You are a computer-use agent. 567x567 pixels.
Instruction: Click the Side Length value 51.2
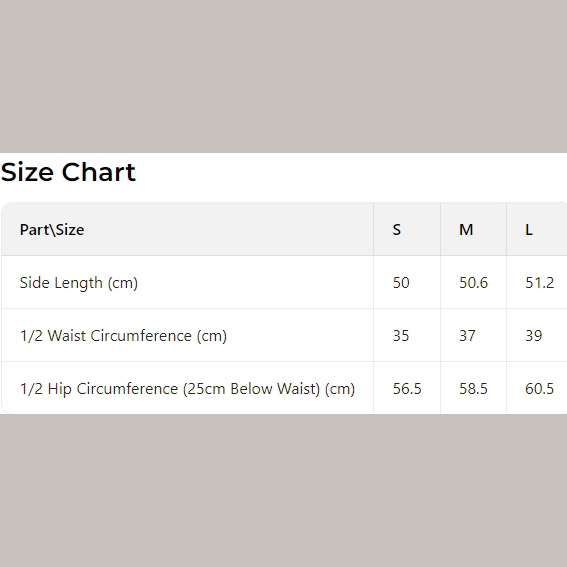click(540, 283)
